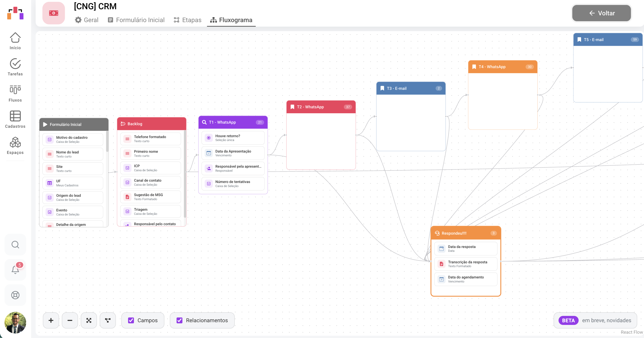
Task: Click the Houve retorno? field
Action: click(x=233, y=138)
